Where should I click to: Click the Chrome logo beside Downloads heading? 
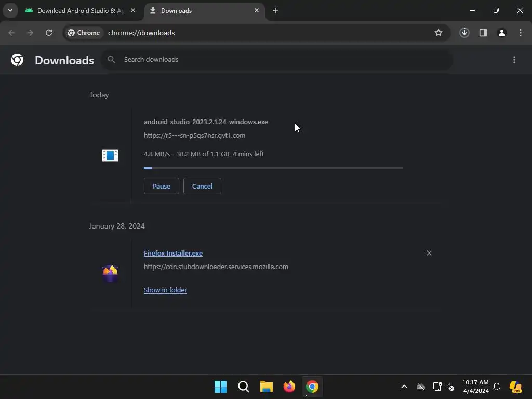[17, 60]
